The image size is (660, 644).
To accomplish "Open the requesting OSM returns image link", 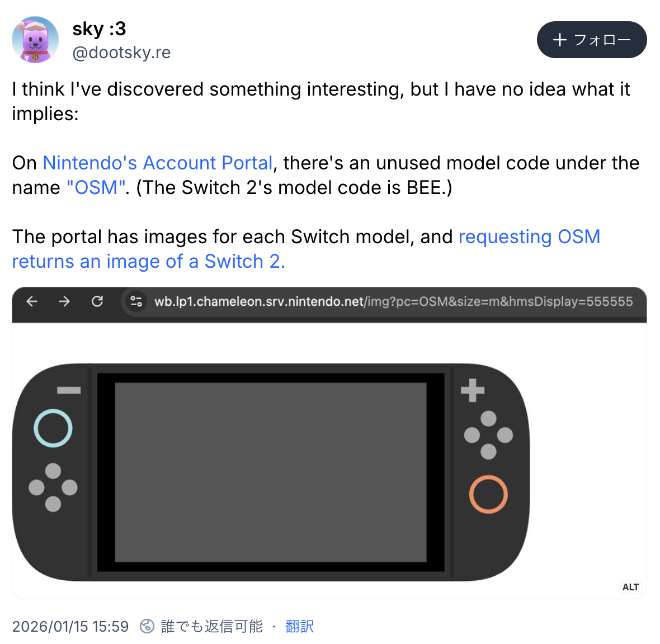I will (306, 249).
